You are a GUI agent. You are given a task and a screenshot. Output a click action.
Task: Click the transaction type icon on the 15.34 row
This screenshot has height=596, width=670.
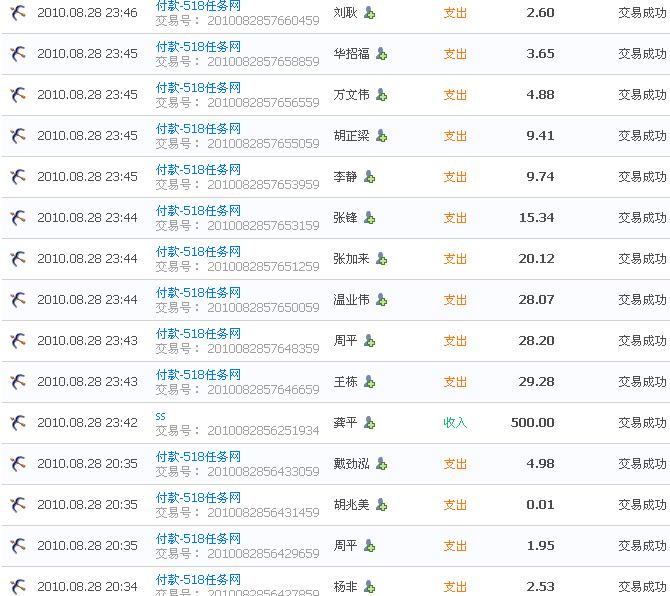(18, 218)
